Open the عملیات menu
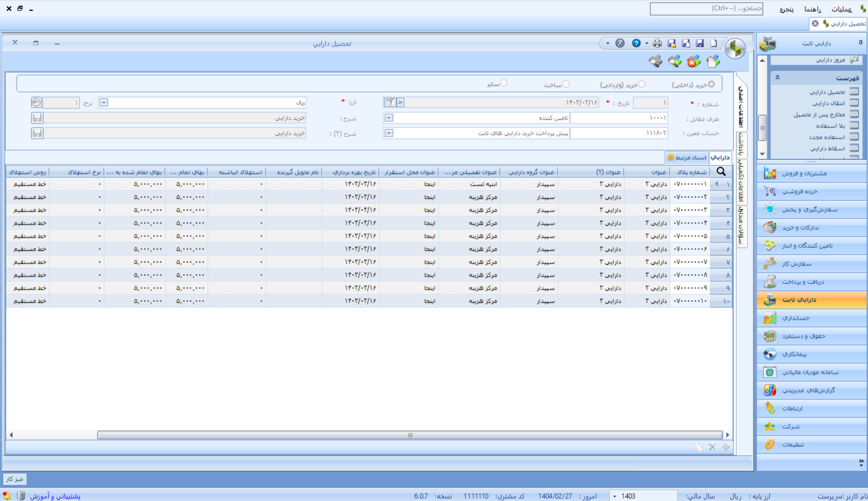 [x=842, y=9]
